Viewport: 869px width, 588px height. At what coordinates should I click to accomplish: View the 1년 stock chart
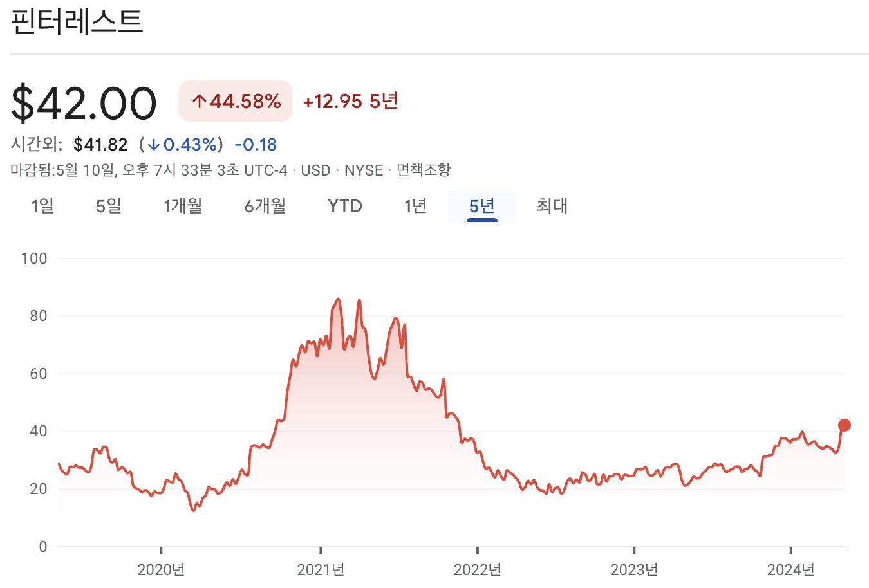pos(415,206)
